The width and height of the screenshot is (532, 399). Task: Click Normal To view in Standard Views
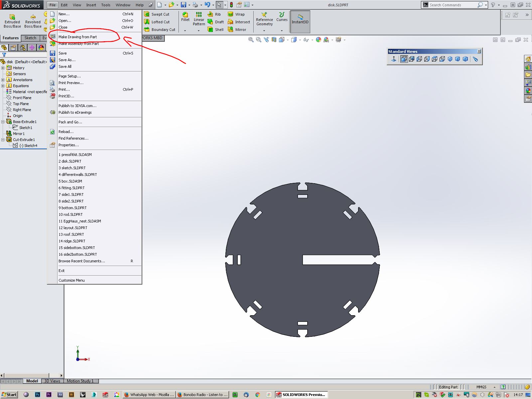click(394, 59)
